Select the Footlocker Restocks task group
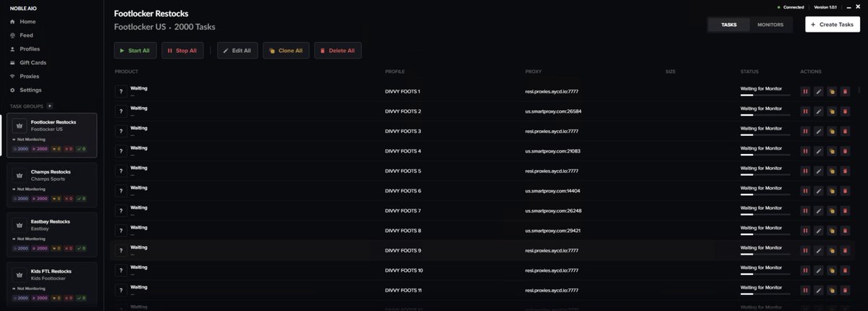868x311 pixels. 52,135
